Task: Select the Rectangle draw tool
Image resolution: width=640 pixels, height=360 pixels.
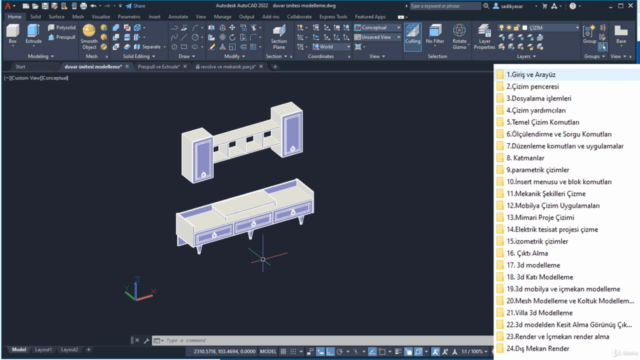Action: (184, 47)
